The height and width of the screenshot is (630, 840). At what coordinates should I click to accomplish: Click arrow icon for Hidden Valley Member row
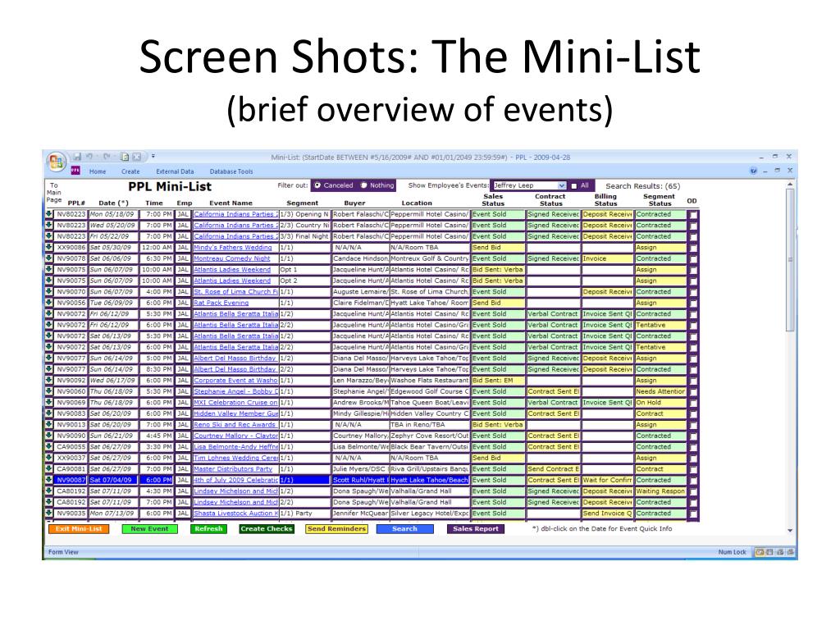click(x=48, y=413)
